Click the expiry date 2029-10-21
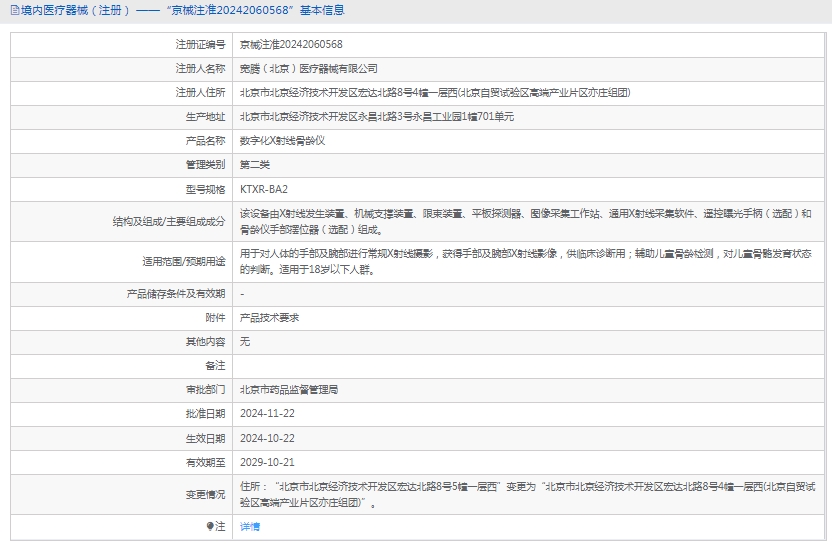The image size is (832, 546). coord(267,462)
